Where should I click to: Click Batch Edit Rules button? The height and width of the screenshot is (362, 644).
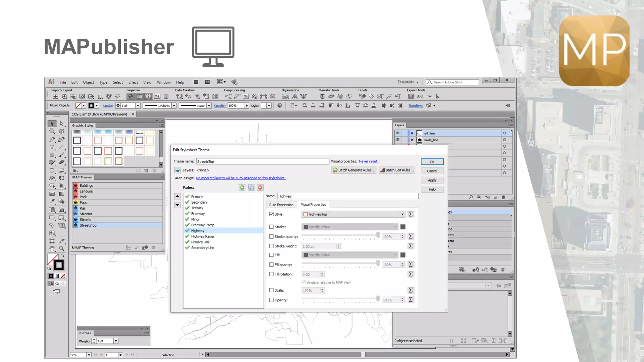397,170
